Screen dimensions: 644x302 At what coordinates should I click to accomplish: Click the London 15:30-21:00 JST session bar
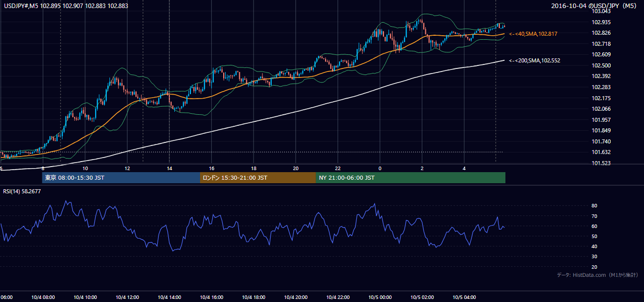(x=258, y=178)
